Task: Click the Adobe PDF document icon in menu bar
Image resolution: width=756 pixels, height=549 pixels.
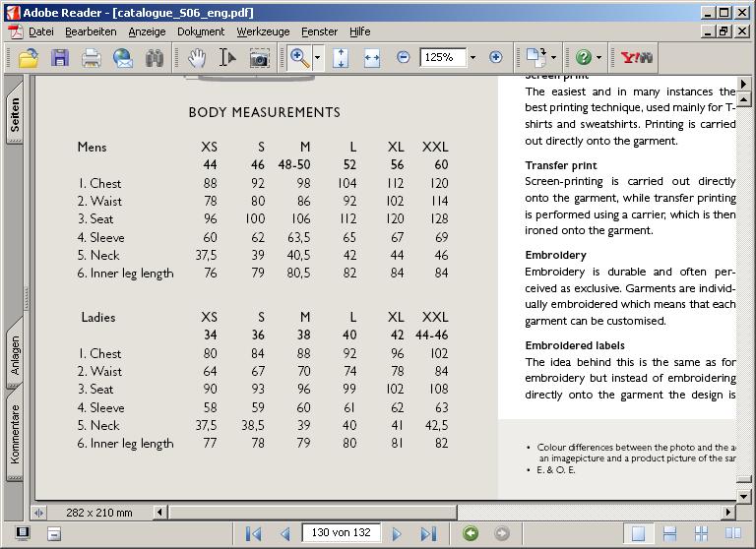Action: (16, 31)
